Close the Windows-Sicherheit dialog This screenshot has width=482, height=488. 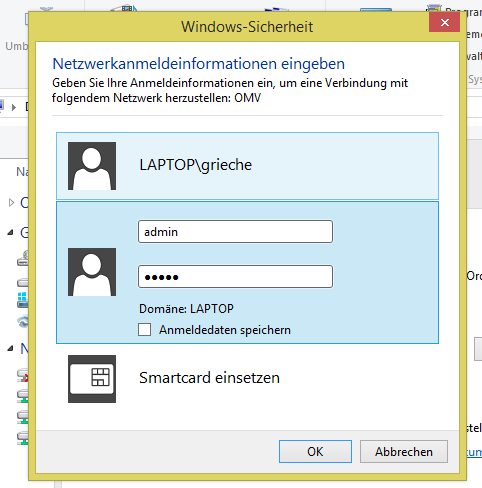(x=445, y=23)
